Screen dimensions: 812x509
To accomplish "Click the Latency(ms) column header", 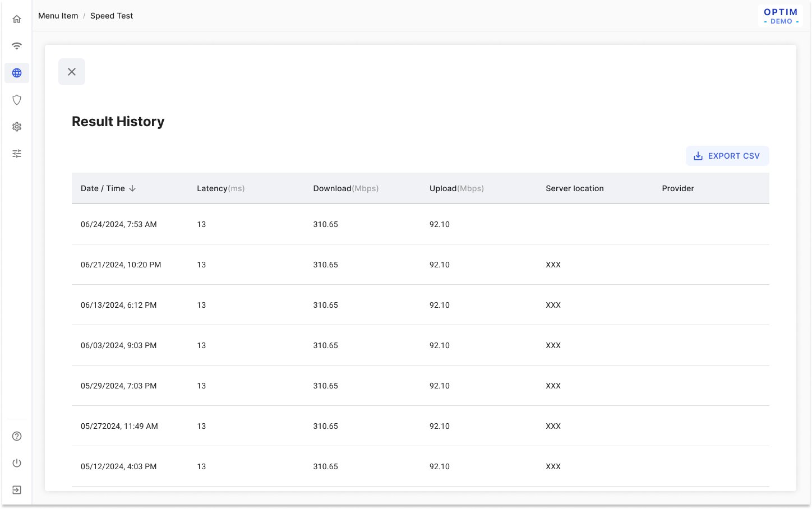I will point(221,188).
